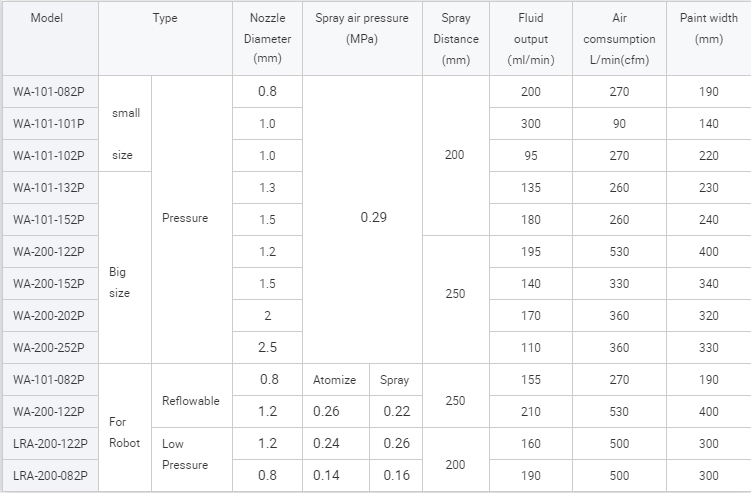Image resolution: width=751 pixels, height=493 pixels.
Task: Select the Reflowable type cell
Action: click(x=190, y=401)
